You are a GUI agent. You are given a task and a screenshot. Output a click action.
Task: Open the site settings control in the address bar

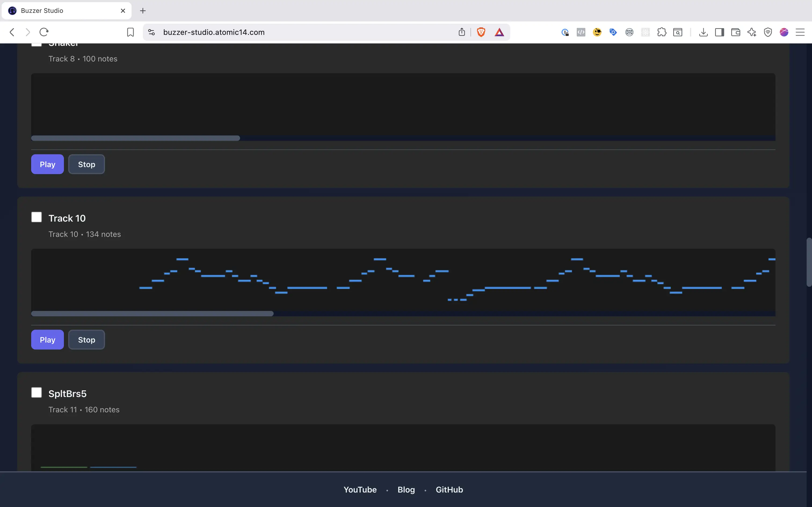151,32
